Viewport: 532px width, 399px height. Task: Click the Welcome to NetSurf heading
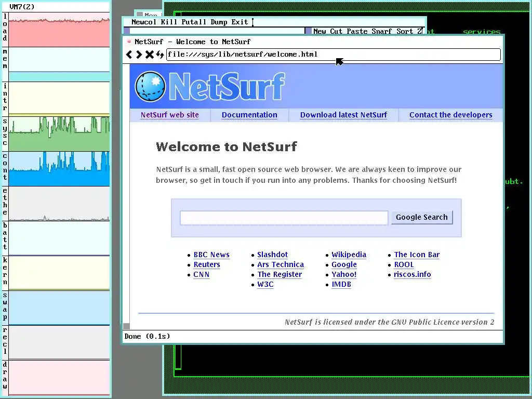tap(227, 147)
